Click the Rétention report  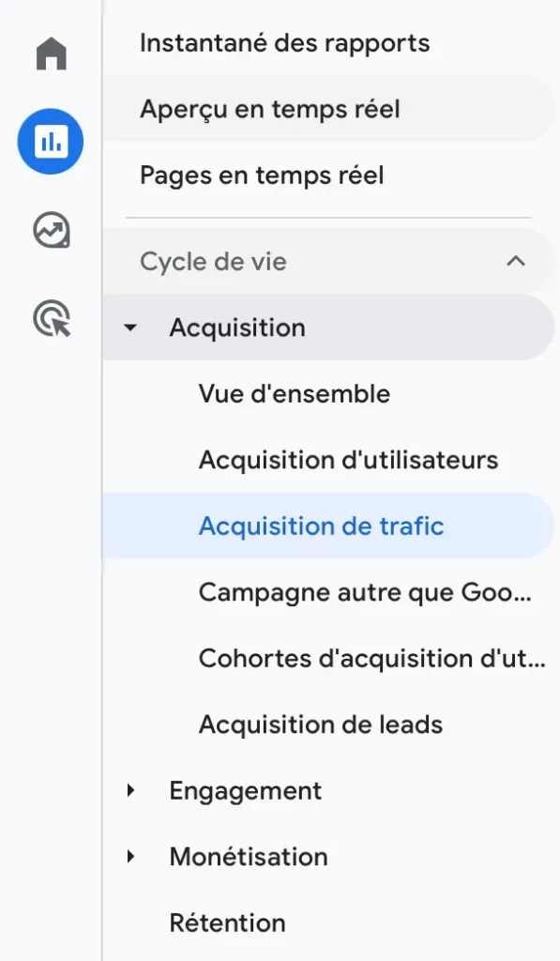tap(227, 923)
